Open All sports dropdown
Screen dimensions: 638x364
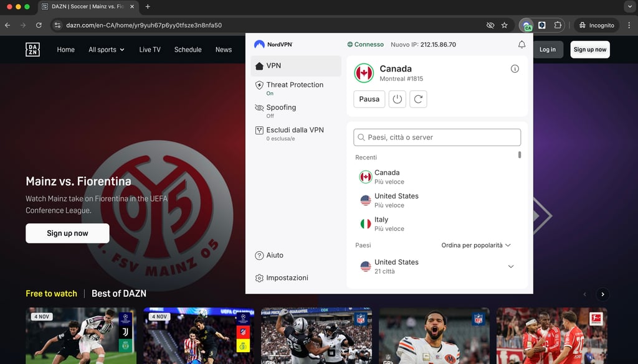pos(107,50)
